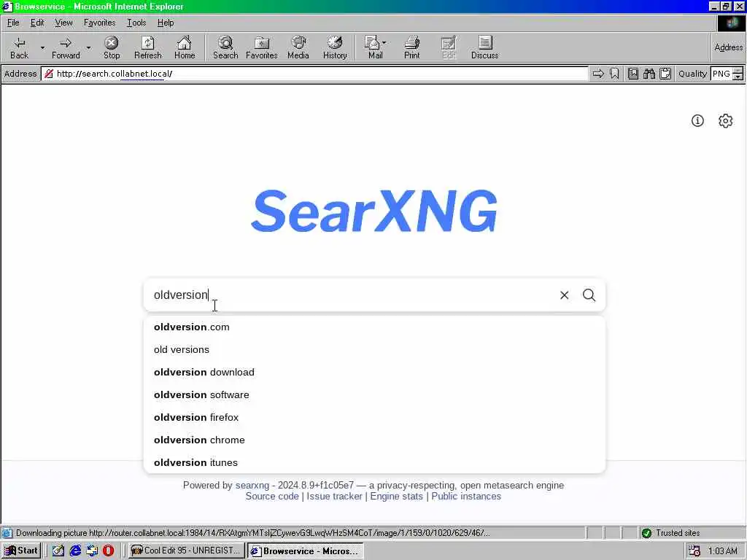The width and height of the screenshot is (747, 560).
Task: Click the Address bar URL field
Action: pyautogui.click(x=314, y=74)
